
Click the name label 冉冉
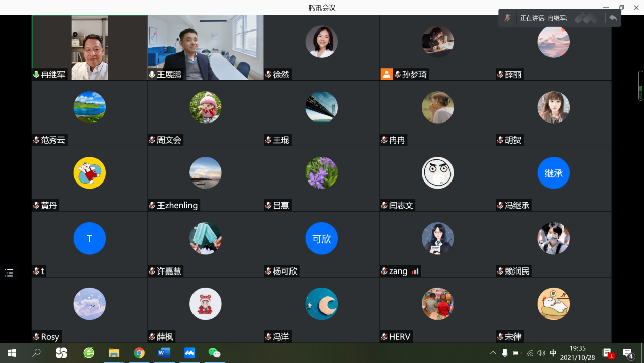[397, 140]
